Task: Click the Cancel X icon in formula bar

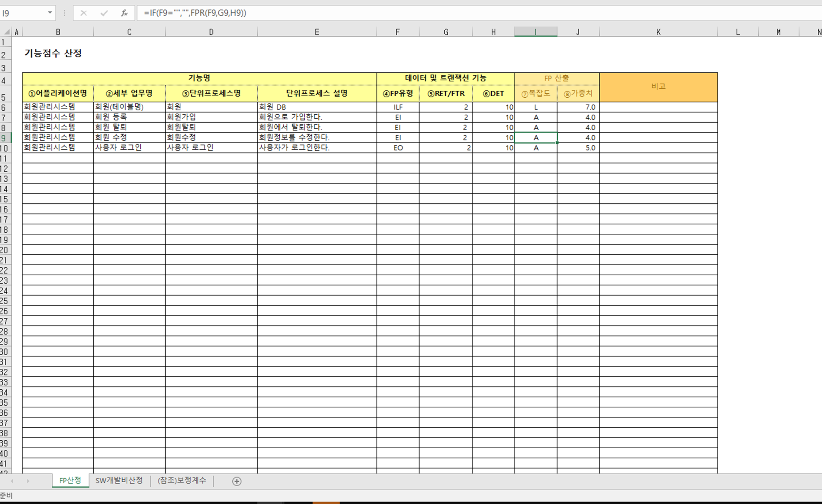Action: pos(84,13)
